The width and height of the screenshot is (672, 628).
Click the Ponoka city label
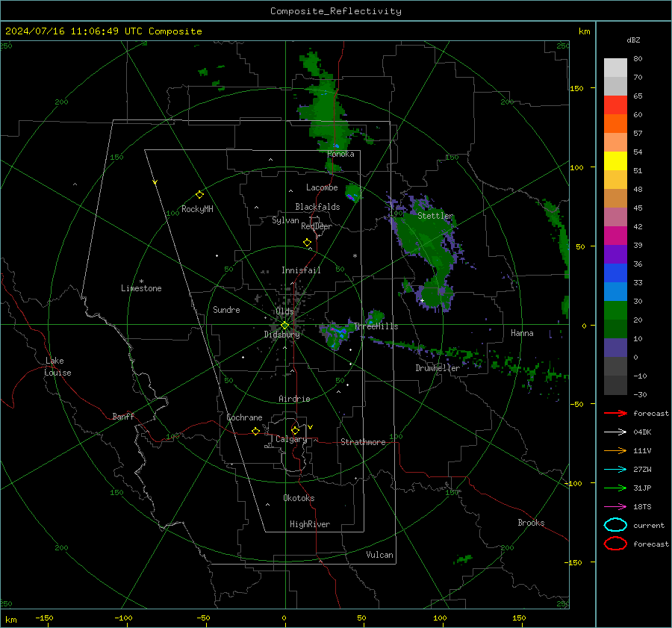(x=340, y=154)
